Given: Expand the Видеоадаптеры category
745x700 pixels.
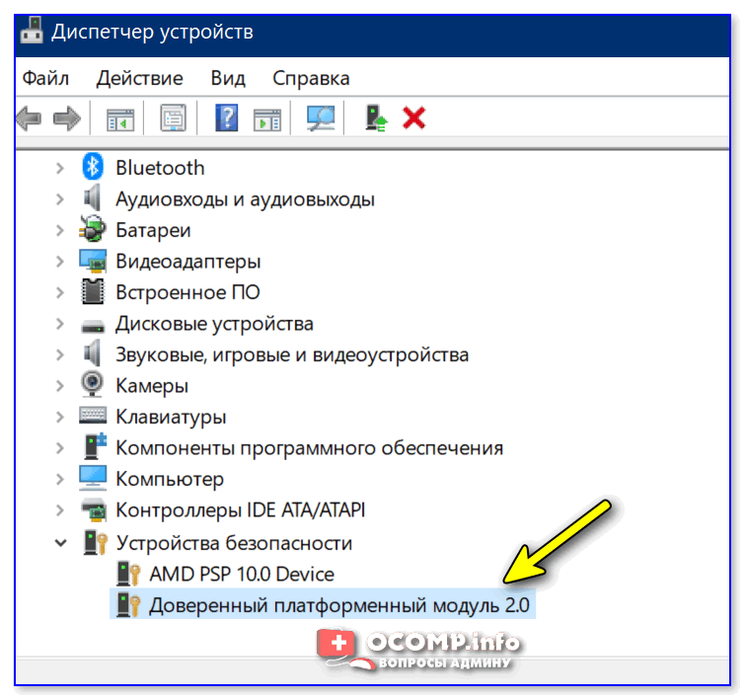Looking at the screenshot, I should pos(60,261).
